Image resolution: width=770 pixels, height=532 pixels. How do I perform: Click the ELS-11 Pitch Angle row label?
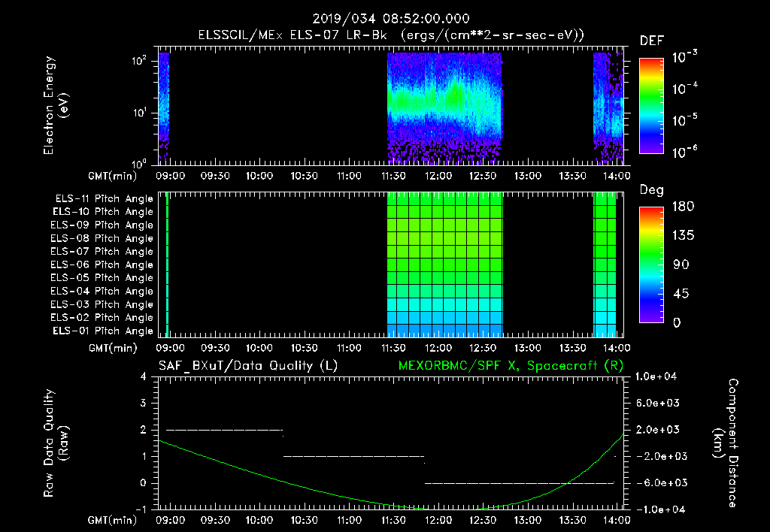104,199
